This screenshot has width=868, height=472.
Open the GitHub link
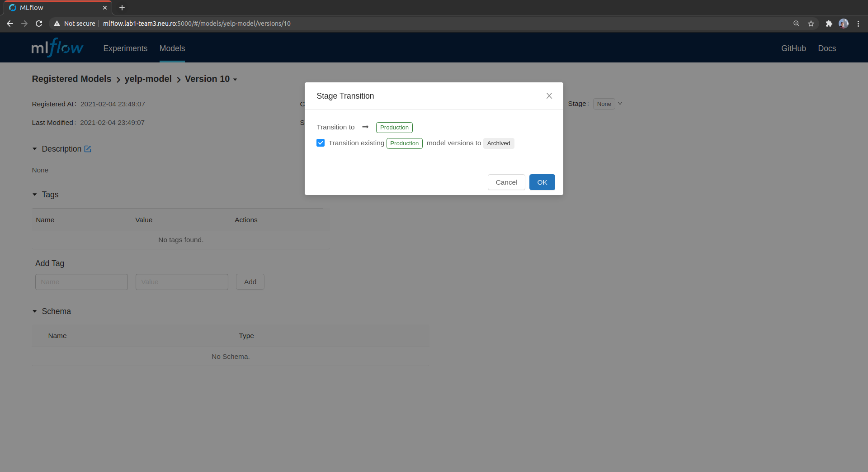(x=793, y=48)
